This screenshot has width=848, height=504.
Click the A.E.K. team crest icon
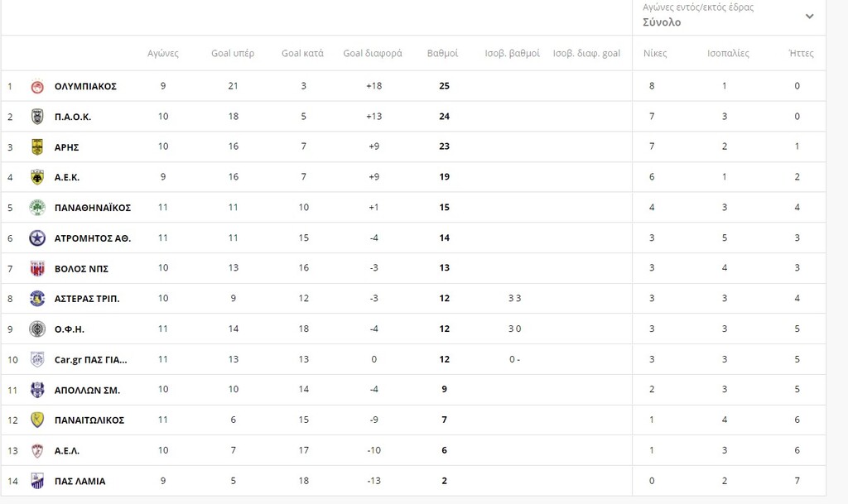(37, 177)
